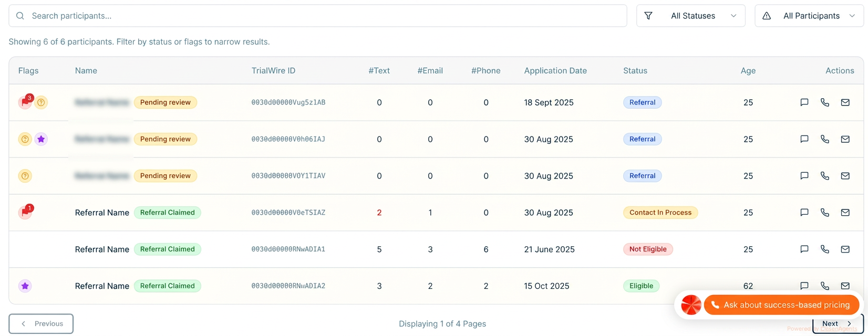
Task: Email participant 0030d00000V0h06IAJ via envelope icon
Action: 845,139
